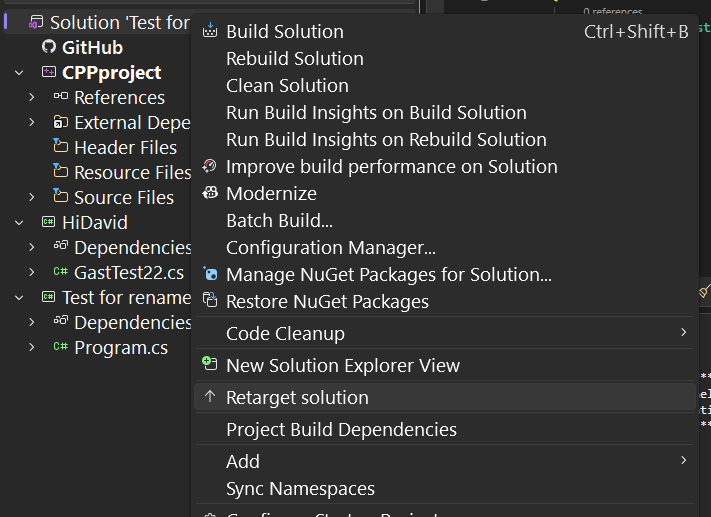Select Restore NuGet Packages

pyautogui.click(x=444, y=302)
